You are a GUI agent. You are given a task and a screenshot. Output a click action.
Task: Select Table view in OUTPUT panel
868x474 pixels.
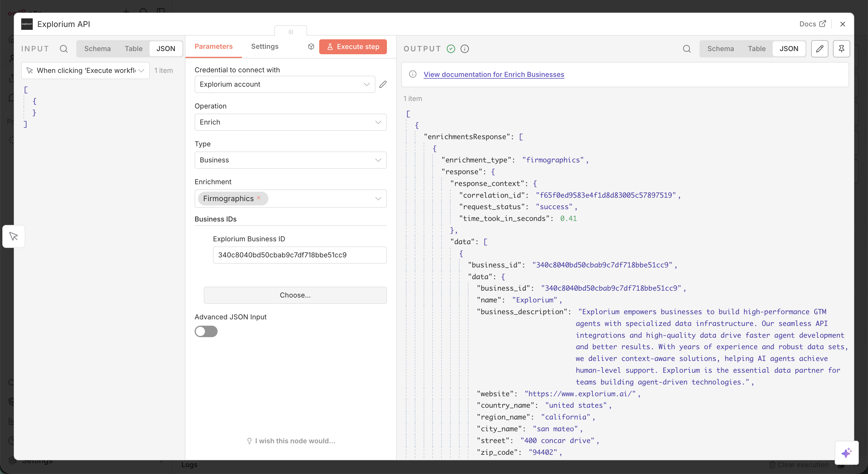[756, 49]
